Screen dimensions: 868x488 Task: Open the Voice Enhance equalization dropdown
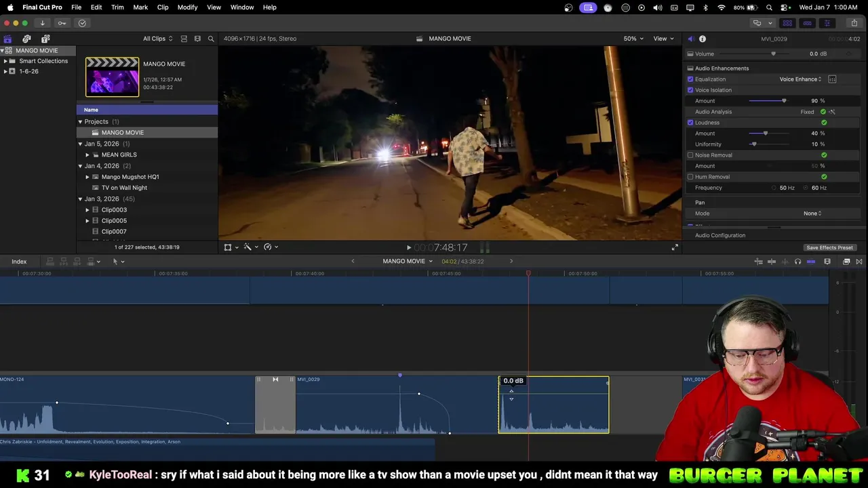(800, 79)
